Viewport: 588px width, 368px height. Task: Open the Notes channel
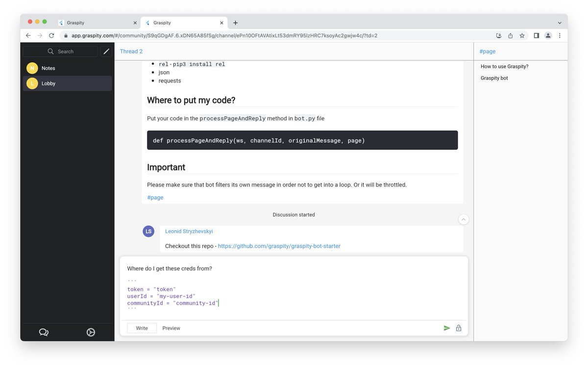(x=67, y=68)
